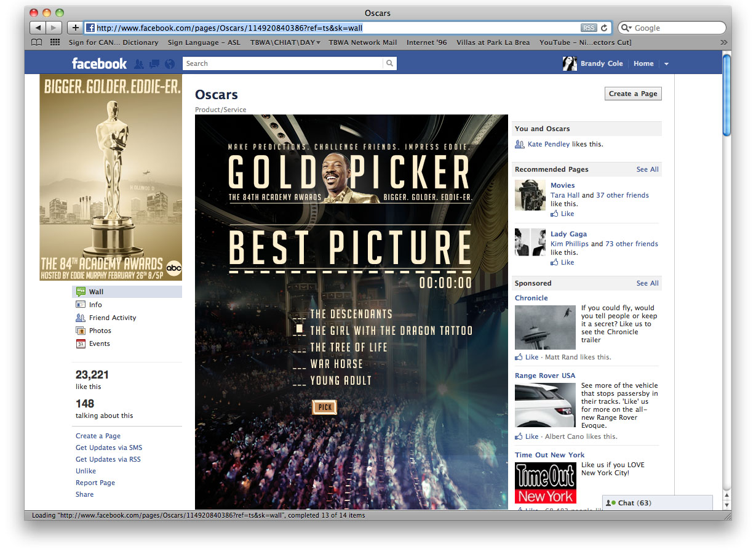Check The Tree of Life option
The height and width of the screenshot is (554, 756).
(x=300, y=348)
